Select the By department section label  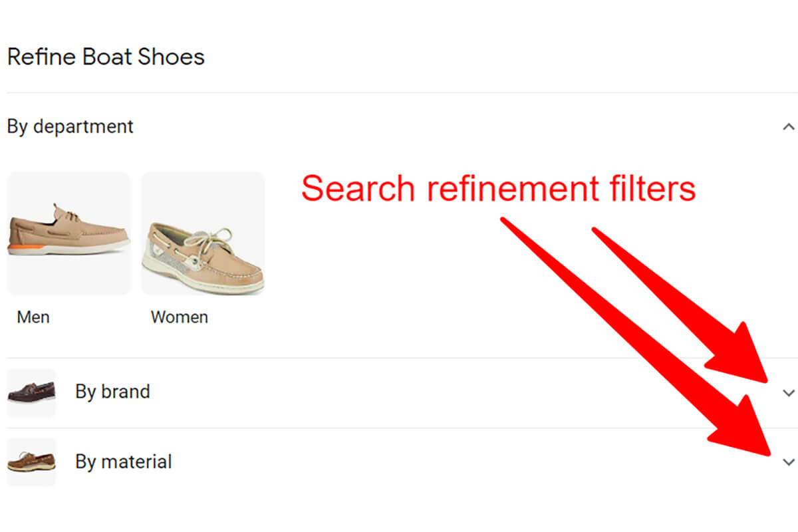coord(70,126)
